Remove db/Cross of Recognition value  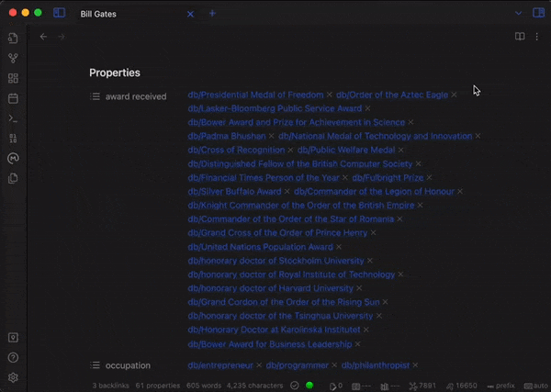pos(290,150)
